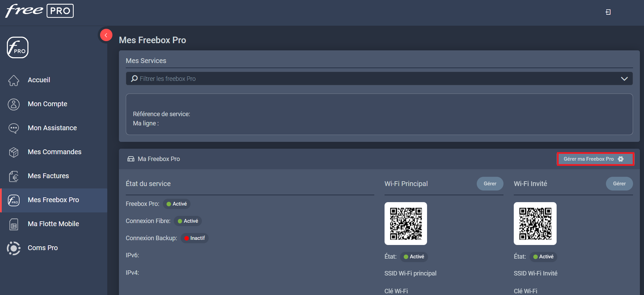Screen dimensions: 644x295
Task: Click Mon Compte user icon
Action: (x=14, y=104)
